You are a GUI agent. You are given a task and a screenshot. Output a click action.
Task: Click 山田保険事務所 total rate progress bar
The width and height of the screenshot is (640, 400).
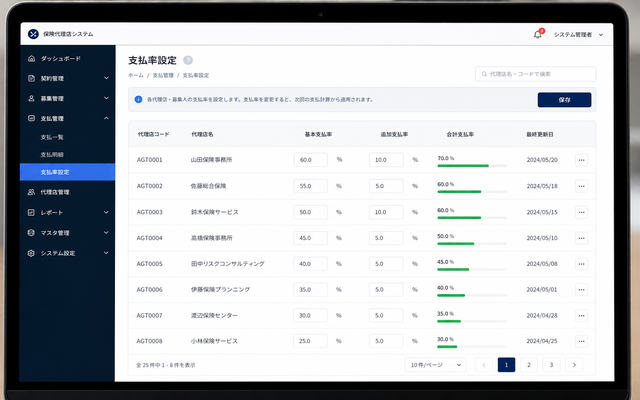coord(472,166)
